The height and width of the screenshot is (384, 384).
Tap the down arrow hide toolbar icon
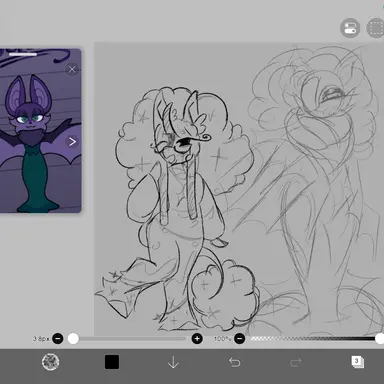click(173, 362)
